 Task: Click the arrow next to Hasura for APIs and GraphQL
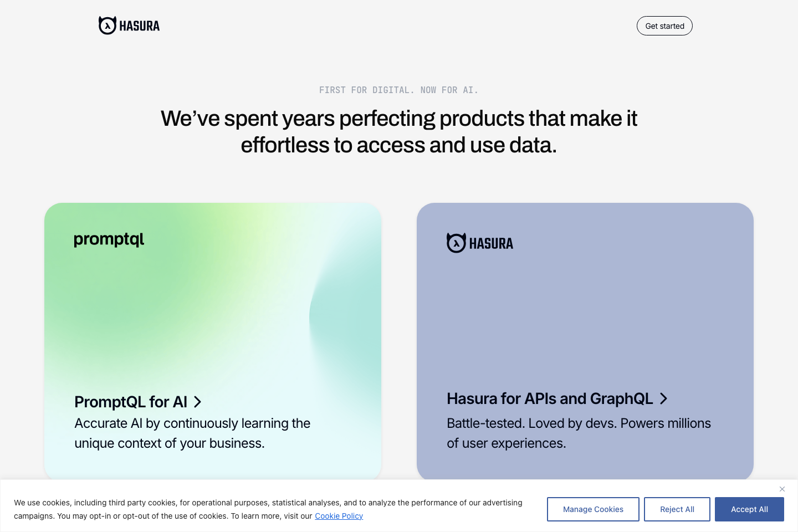pyautogui.click(x=663, y=399)
